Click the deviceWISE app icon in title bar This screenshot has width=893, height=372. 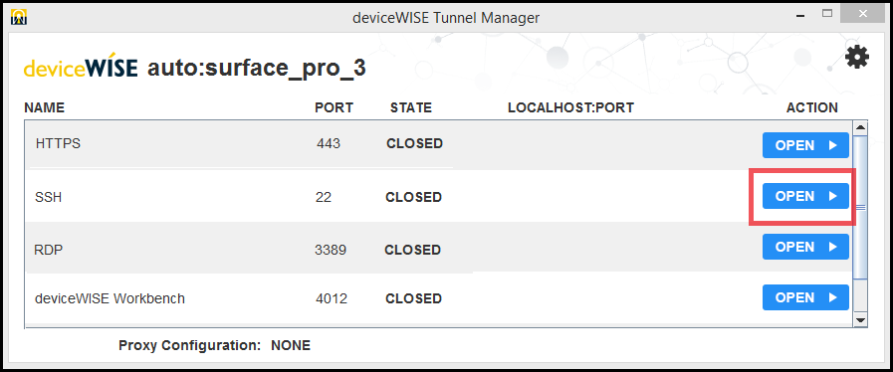[19, 17]
